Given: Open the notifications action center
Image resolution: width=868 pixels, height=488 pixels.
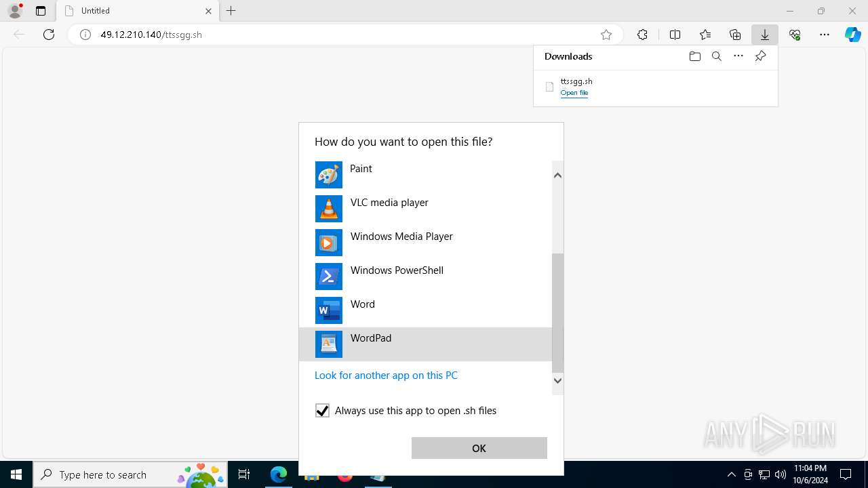Looking at the screenshot, I should coord(846,474).
